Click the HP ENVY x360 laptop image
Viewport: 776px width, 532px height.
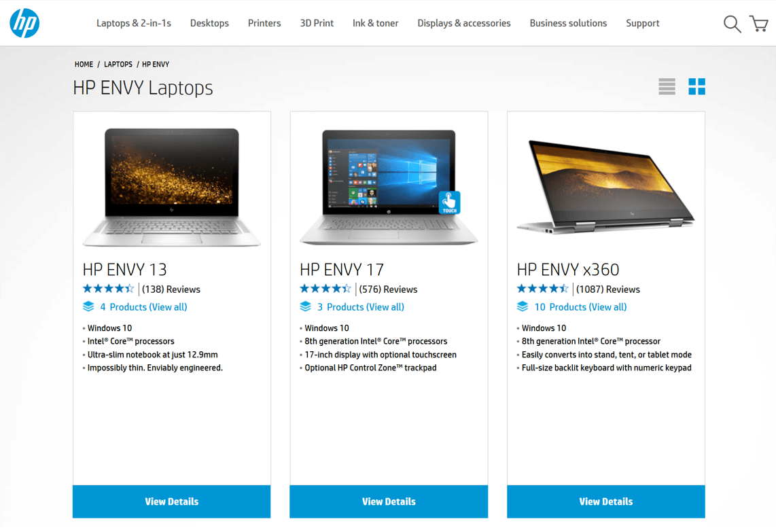(x=605, y=186)
